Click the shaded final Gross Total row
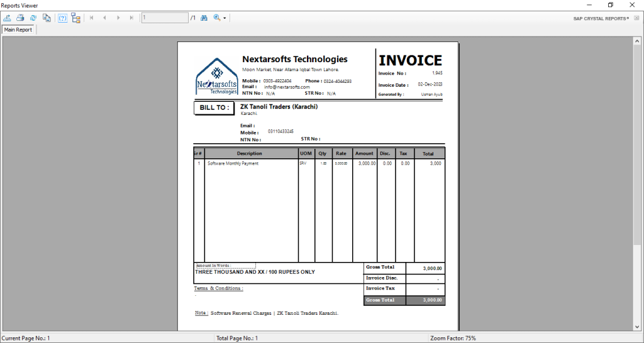This screenshot has height=343, width=644. [404, 300]
